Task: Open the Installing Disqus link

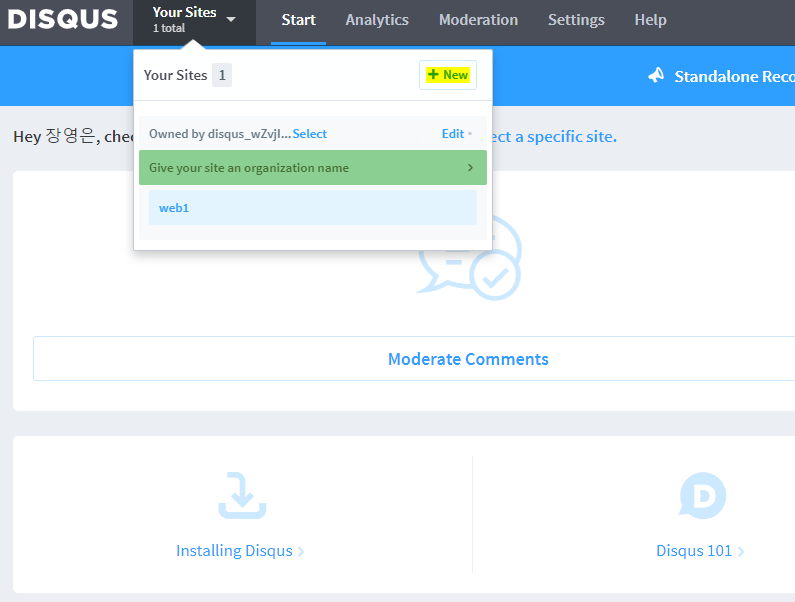Action: 240,550
